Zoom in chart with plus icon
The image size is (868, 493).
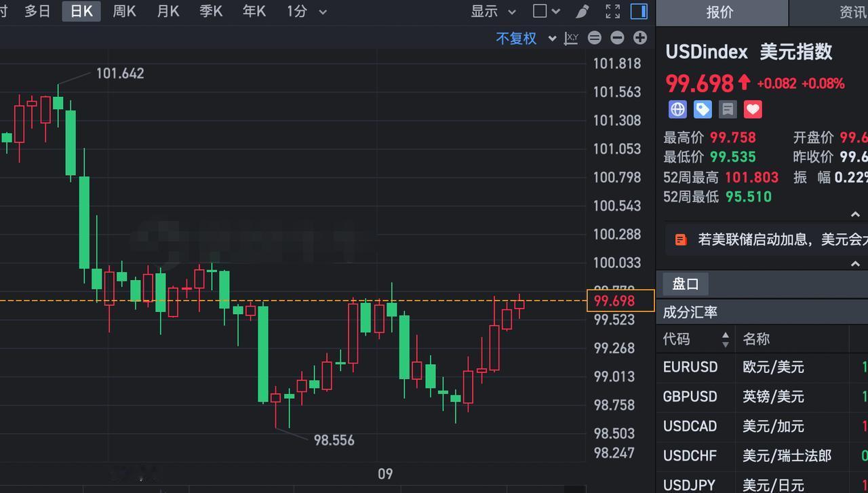[x=639, y=38]
